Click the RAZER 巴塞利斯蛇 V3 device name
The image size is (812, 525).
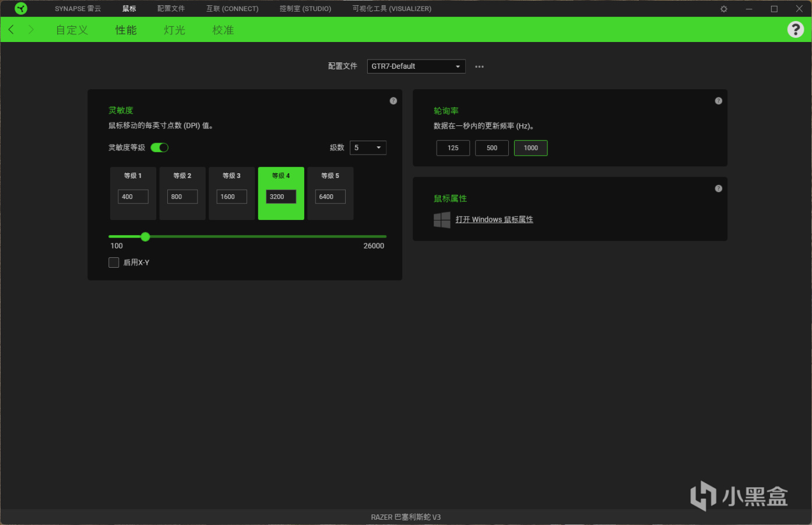(x=406, y=517)
